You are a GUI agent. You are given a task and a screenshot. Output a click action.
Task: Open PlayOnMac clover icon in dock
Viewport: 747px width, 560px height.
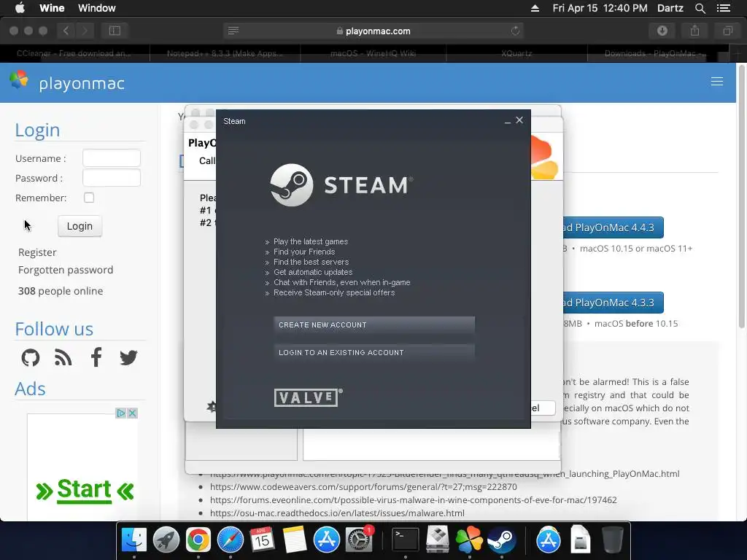pyautogui.click(x=469, y=540)
